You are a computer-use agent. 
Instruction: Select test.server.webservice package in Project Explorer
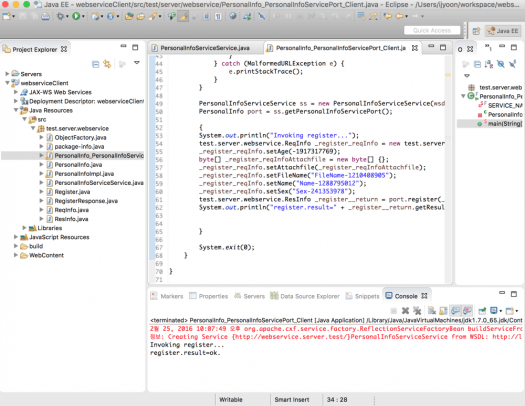(77, 129)
